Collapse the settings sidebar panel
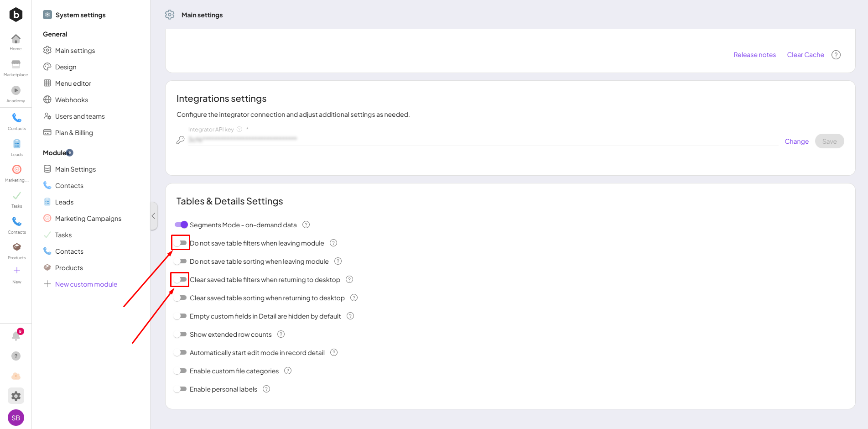This screenshot has width=868, height=429. (x=154, y=216)
